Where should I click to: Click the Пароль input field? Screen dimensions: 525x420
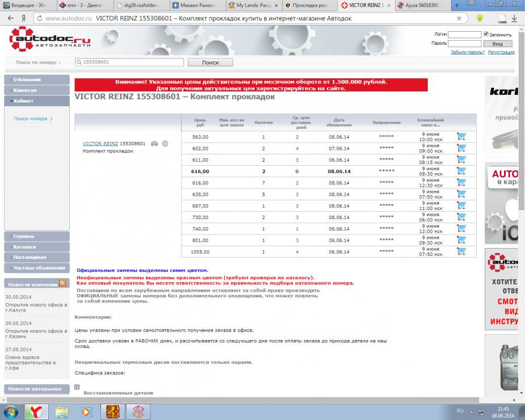tap(464, 44)
